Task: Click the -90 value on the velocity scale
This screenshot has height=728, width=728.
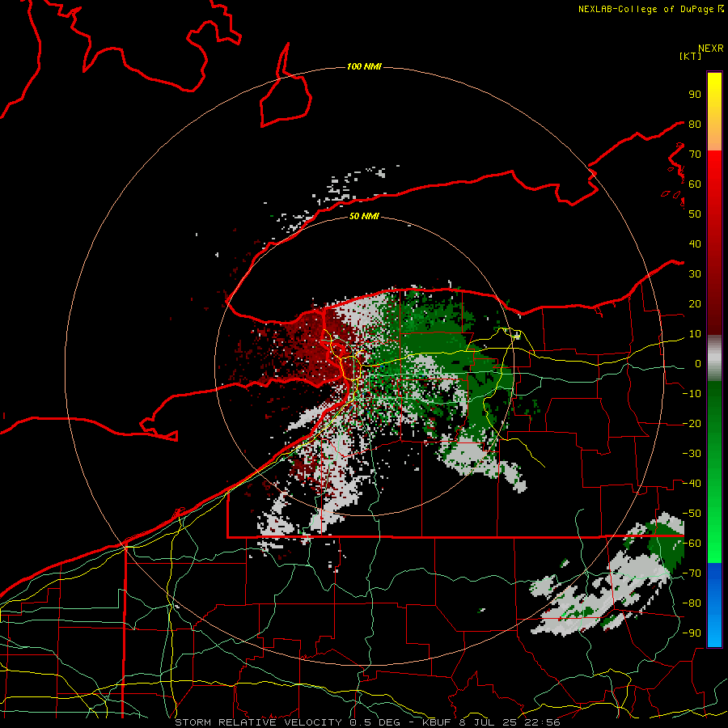Action: click(692, 633)
